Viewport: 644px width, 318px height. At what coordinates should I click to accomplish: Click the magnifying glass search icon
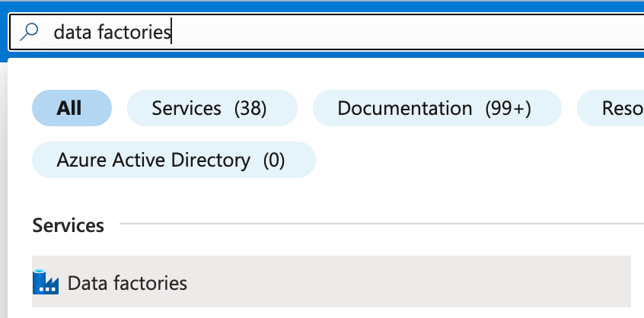coord(29,32)
